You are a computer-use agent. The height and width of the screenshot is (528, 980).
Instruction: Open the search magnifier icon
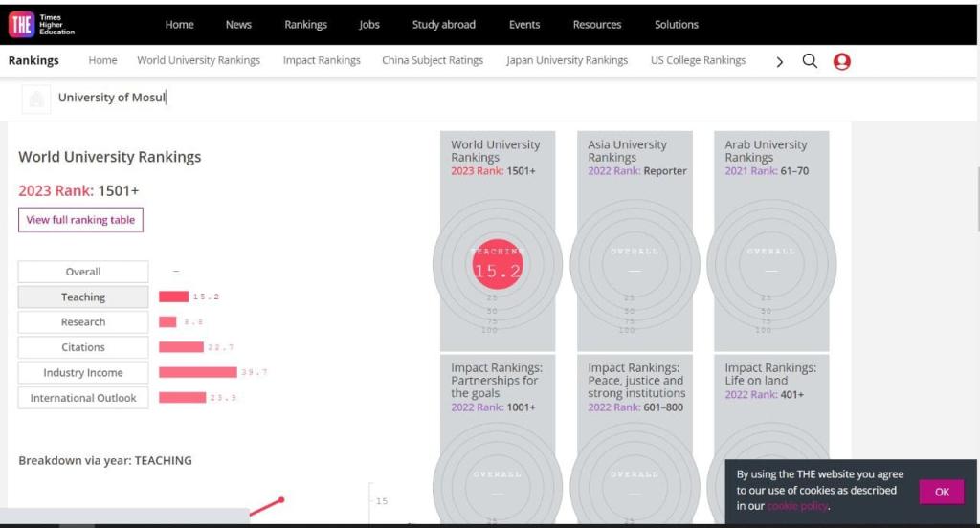tap(810, 61)
